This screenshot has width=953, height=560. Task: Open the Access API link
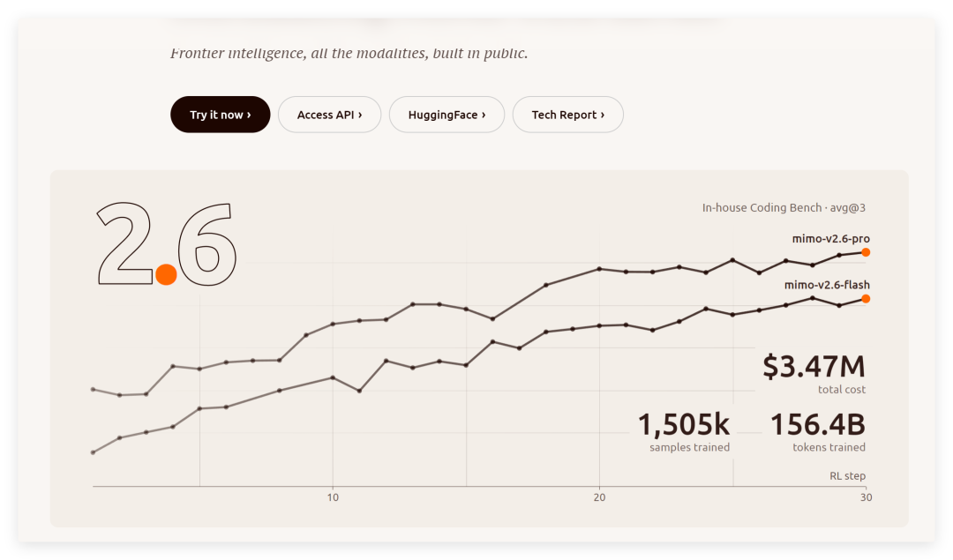[329, 114]
